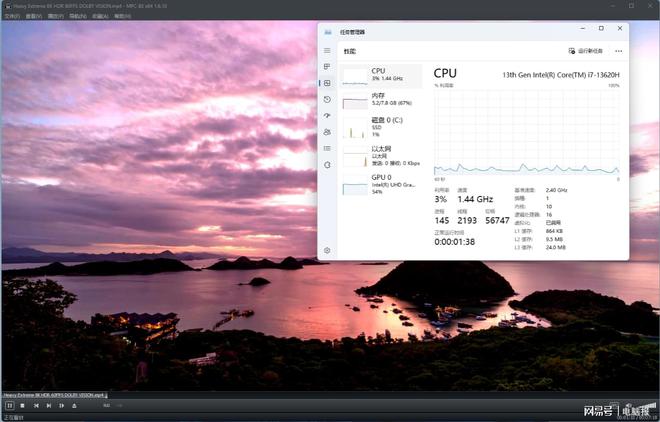Minimize the Task Manager window
This screenshot has width=660, height=422.
click(x=583, y=28)
